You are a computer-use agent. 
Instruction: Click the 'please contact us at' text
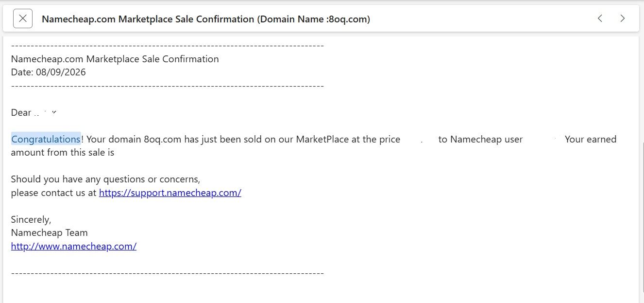point(54,193)
